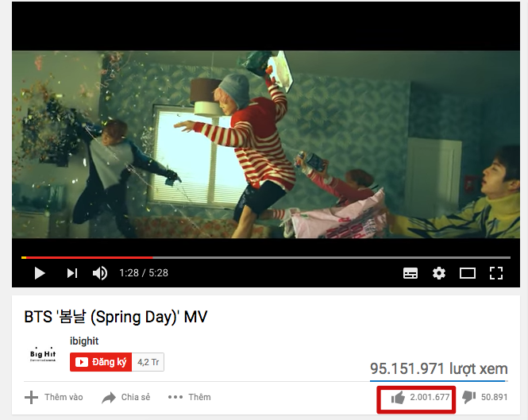
Task: Open player settings gear icon
Action: point(439,273)
